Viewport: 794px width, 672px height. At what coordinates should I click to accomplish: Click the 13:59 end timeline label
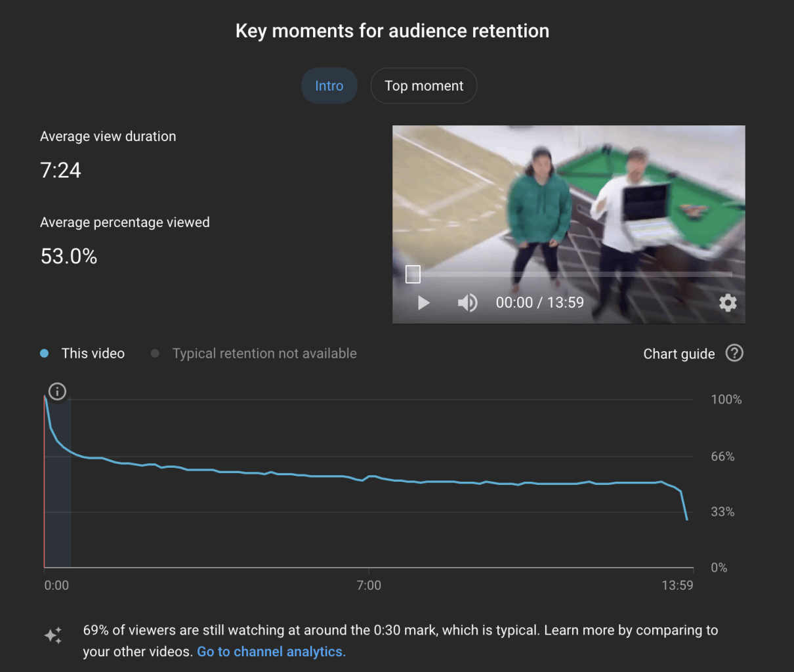point(677,585)
